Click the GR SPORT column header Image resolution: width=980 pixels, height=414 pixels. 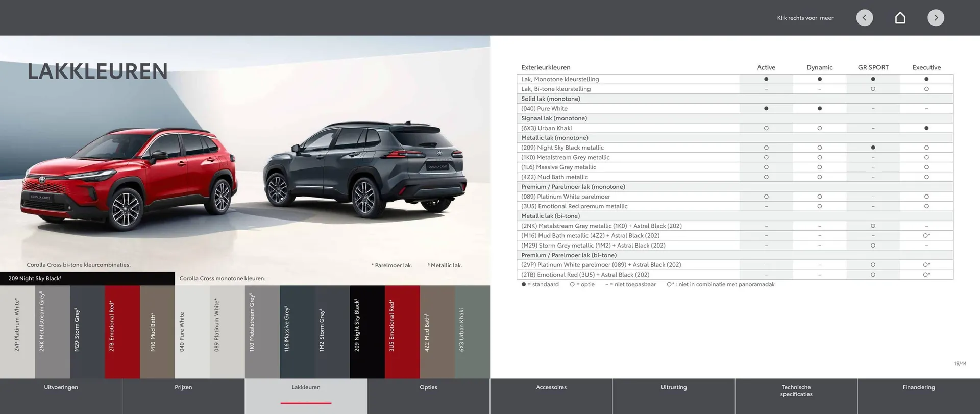873,67
